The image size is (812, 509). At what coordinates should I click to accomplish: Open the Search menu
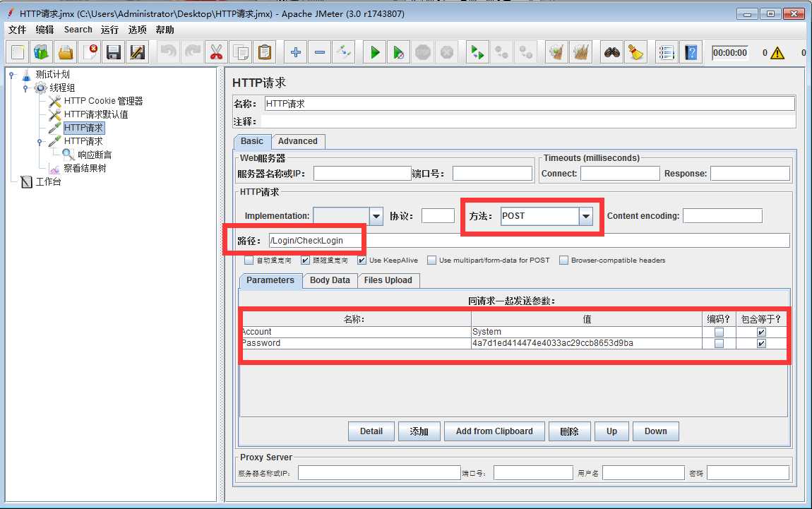tap(78, 30)
